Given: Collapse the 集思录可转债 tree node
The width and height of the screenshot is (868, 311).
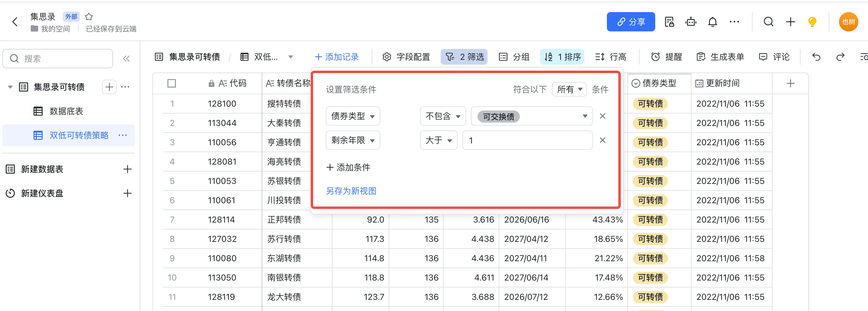Looking at the screenshot, I should (10, 87).
